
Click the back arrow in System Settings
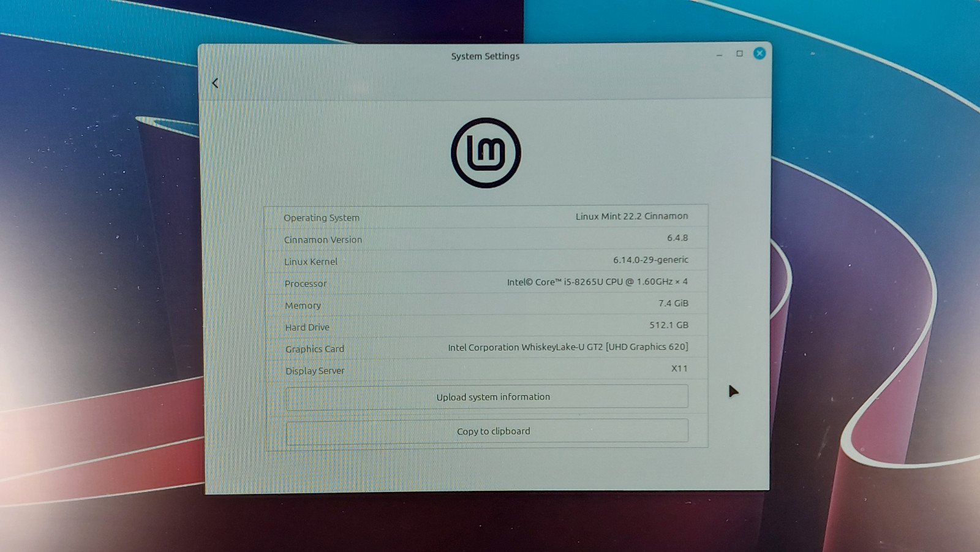tap(215, 83)
